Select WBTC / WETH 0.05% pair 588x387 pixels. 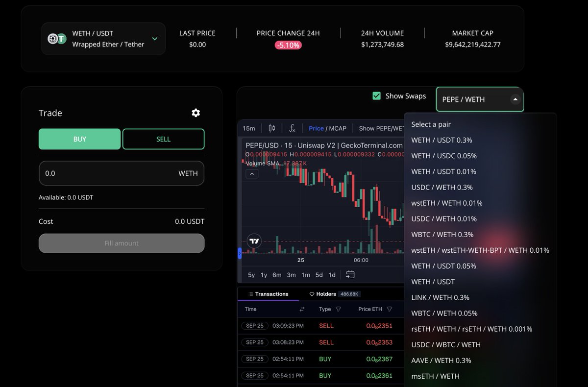(444, 313)
